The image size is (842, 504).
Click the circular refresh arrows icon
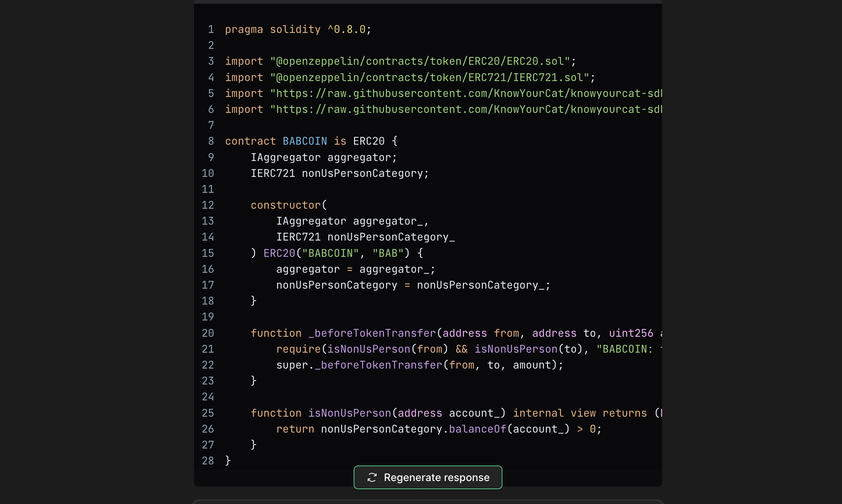tap(372, 477)
